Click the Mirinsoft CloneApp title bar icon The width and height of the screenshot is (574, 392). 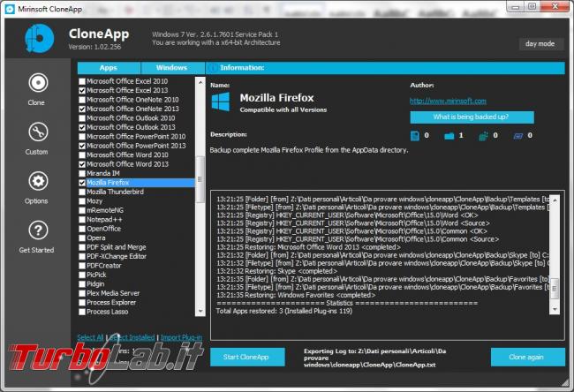click(10, 9)
